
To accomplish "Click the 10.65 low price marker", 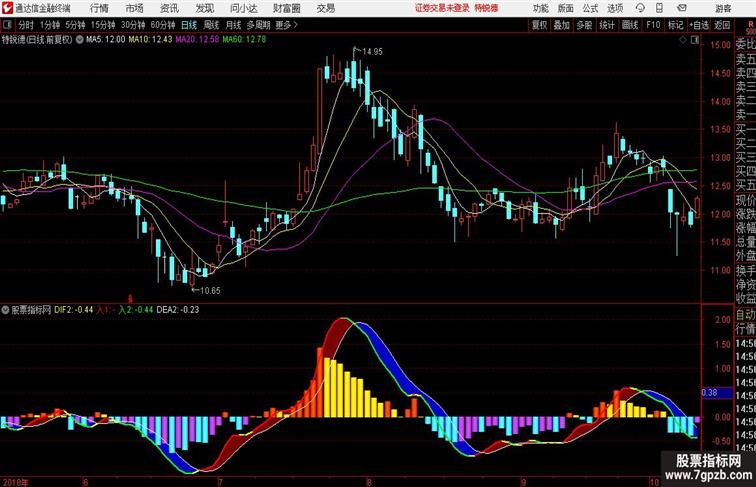I will tap(210, 291).
